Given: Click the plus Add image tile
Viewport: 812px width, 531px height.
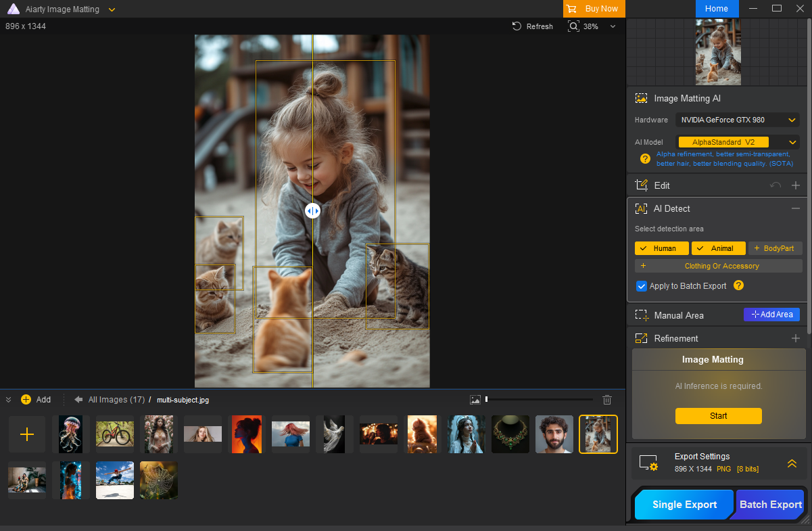Looking at the screenshot, I should (x=27, y=434).
